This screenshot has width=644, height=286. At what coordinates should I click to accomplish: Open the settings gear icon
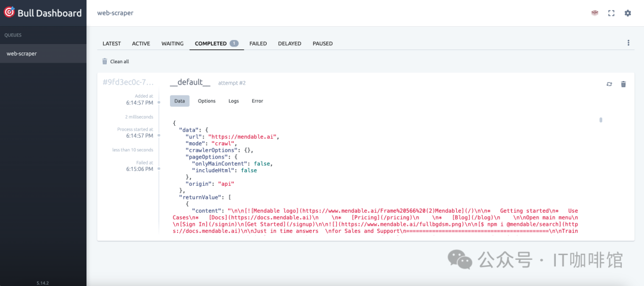click(627, 13)
